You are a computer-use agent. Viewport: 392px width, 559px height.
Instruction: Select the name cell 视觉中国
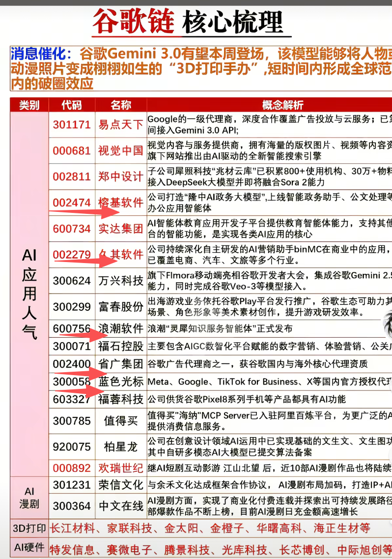(x=121, y=150)
